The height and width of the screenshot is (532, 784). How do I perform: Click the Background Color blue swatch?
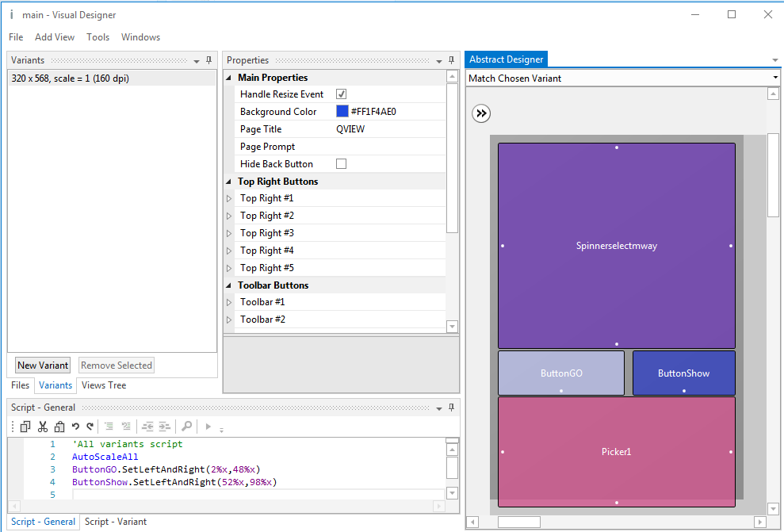tap(342, 112)
